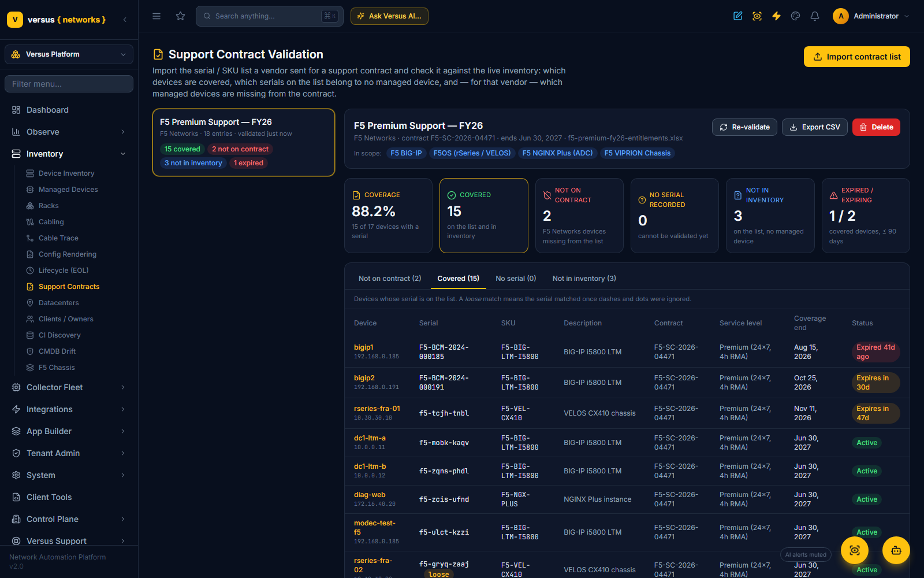924x578 pixels.
Task: Open the notifications bell icon
Action: pos(815,16)
